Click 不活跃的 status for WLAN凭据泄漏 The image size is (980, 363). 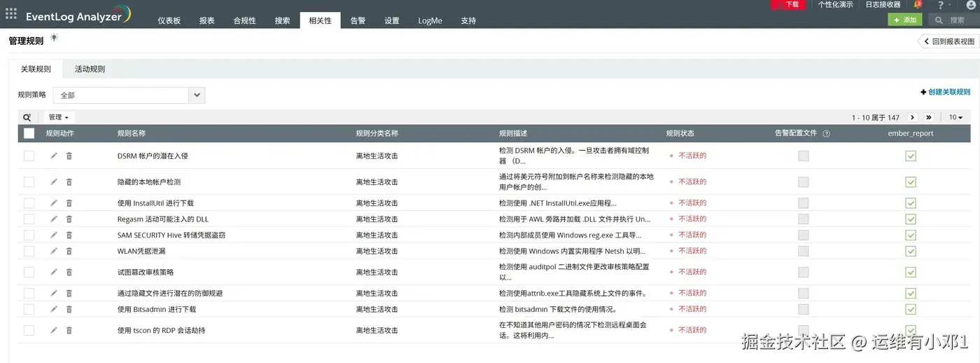692,251
